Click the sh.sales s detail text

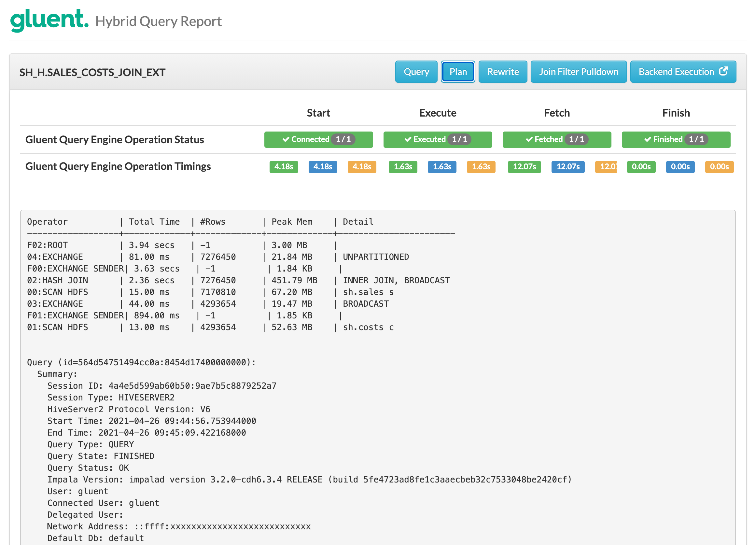[368, 292]
